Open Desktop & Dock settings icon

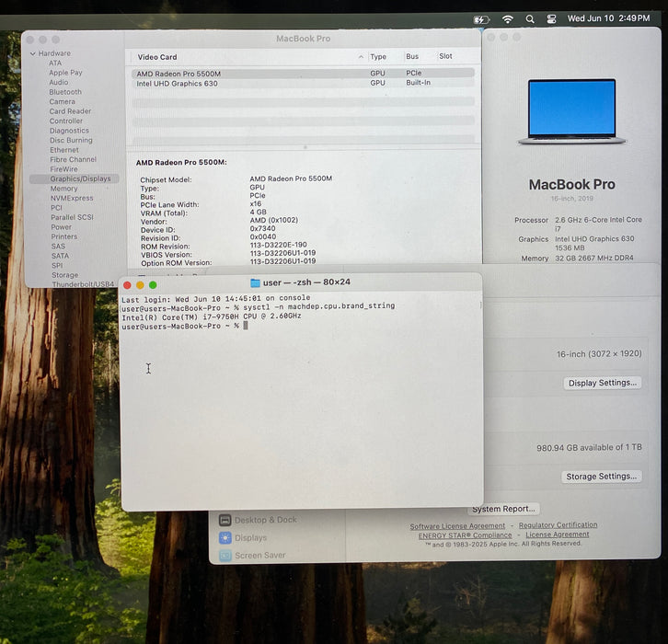225,520
